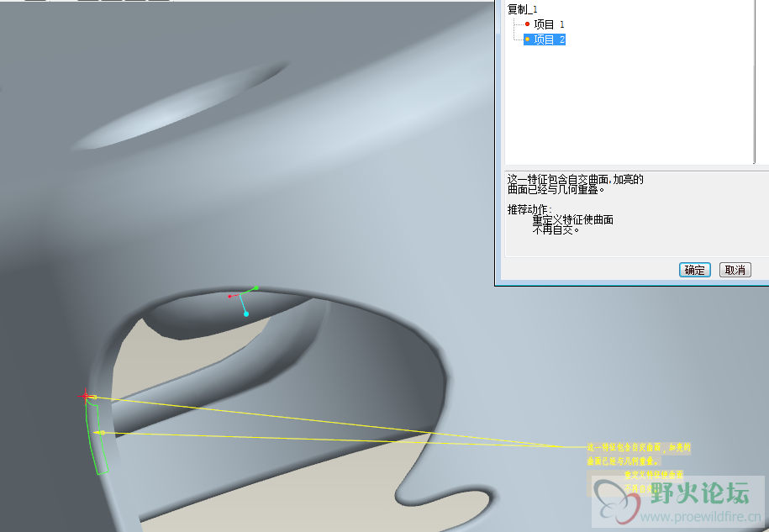Click the yellow annotation 曲面已经与几何重叠 in viewport
Viewport: 769px width, 532px height.
pos(623,461)
